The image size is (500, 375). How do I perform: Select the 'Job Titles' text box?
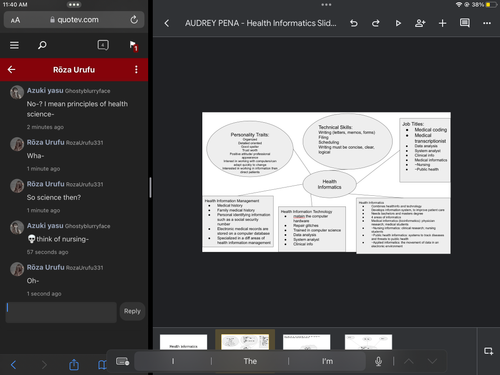tap(425, 150)
